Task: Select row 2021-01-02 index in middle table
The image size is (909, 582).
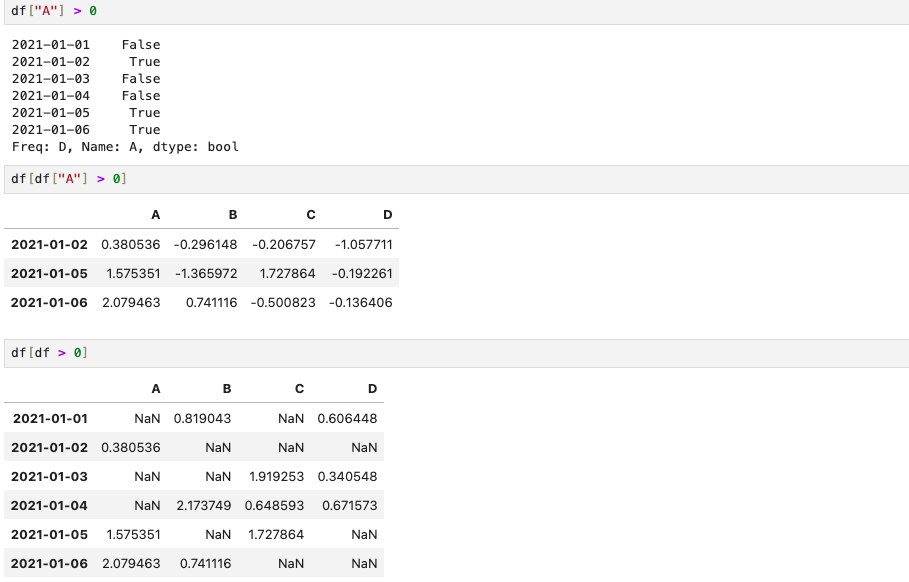Action: tap(49, 245)
